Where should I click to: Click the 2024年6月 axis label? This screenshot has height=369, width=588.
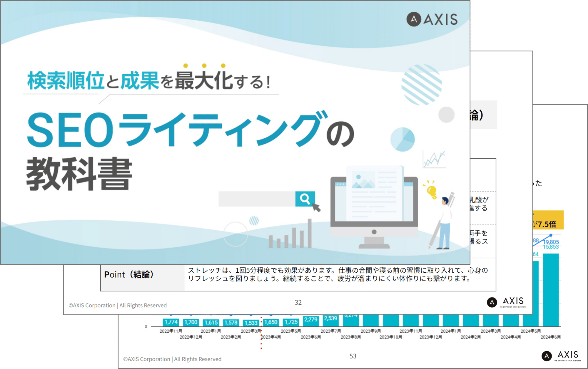tap(551, 337)
